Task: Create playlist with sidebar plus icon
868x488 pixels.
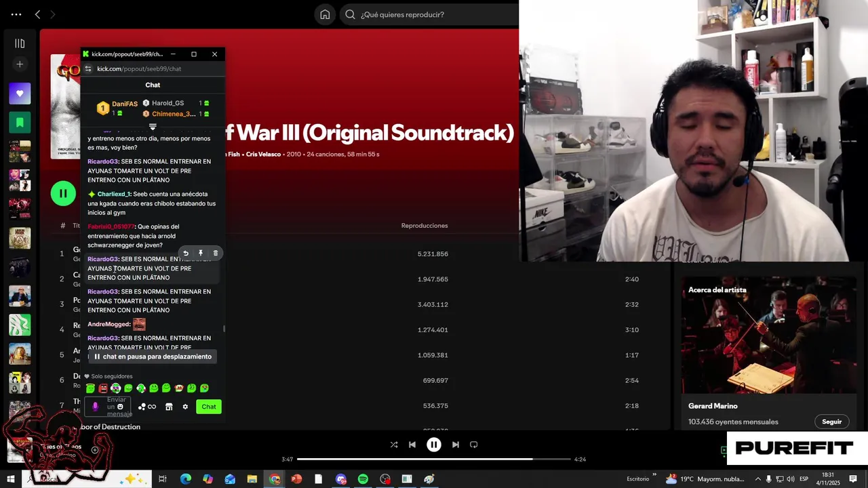Action: coord(20,64)
